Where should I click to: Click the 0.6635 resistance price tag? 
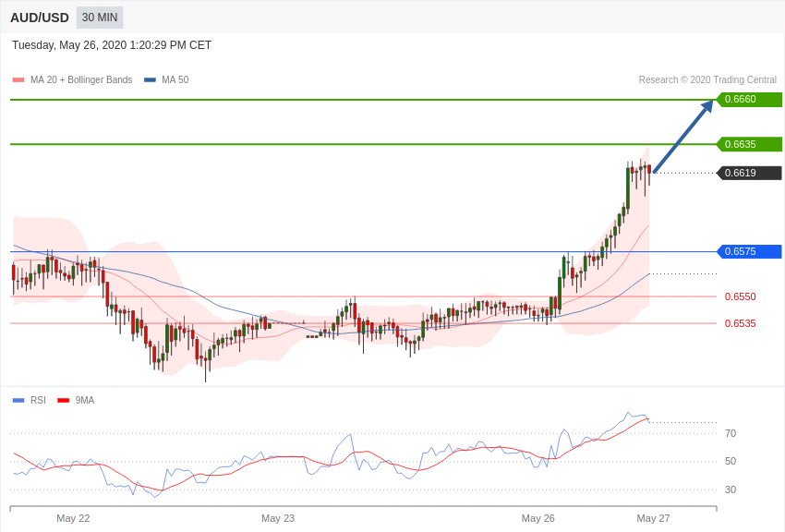[750, 144]
